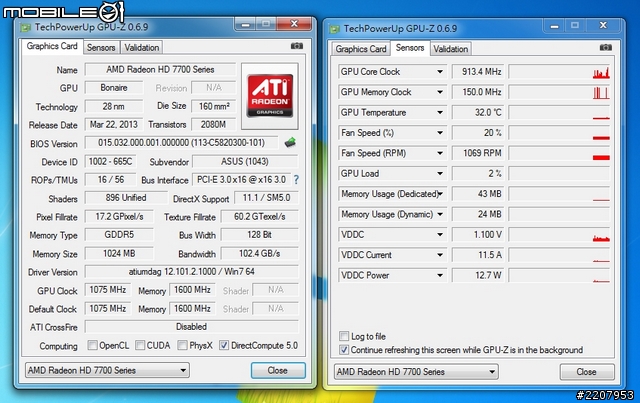Minimize the right GPU-Z Sensors window
The width and height of the screenshot is (640, 403).
coord(554,26)
